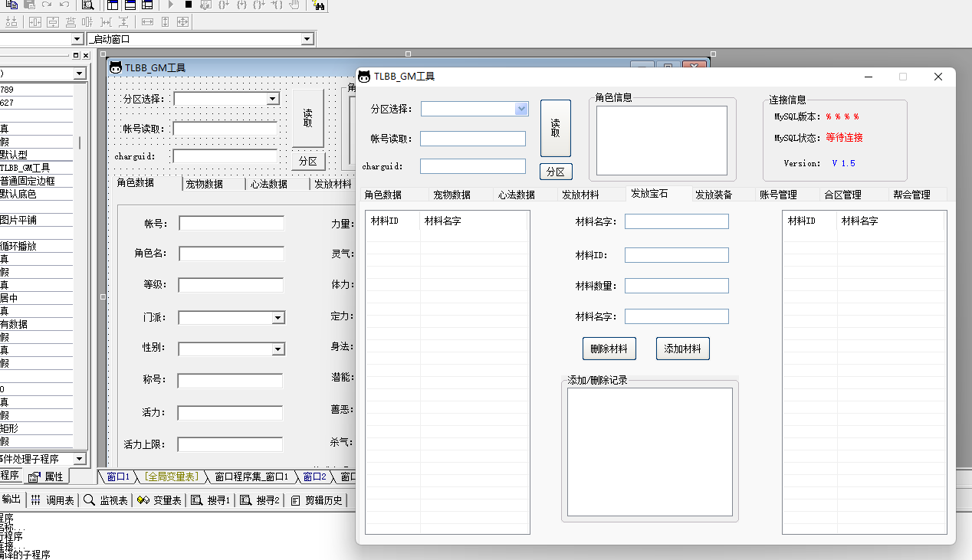Click the make-same-width alignment icon
This screenshot has width=972, height=560.
tap(147, 22)
